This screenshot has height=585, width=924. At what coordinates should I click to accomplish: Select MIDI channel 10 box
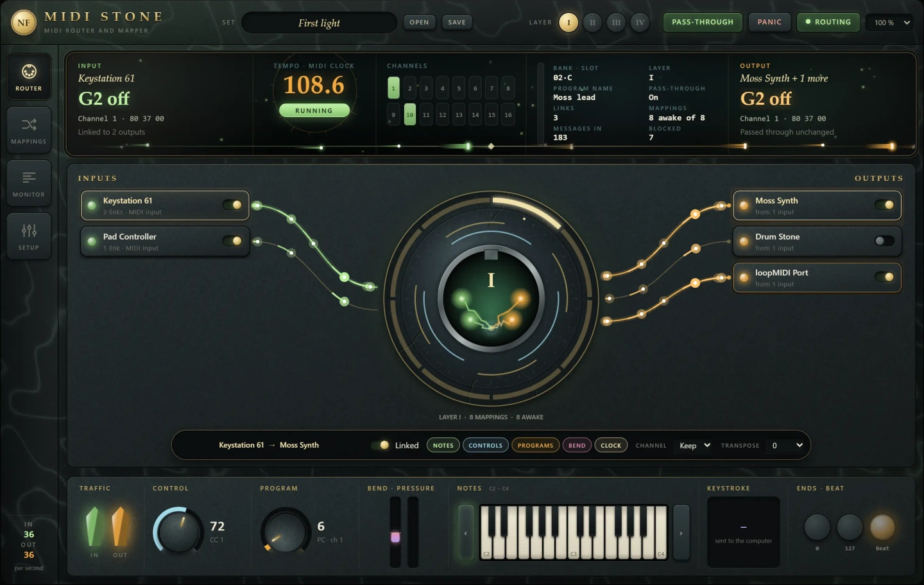(x=410, y=115)
